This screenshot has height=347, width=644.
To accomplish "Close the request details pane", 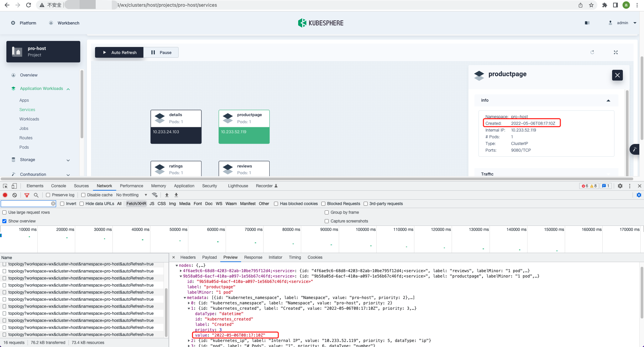I will tap(174, 257).
